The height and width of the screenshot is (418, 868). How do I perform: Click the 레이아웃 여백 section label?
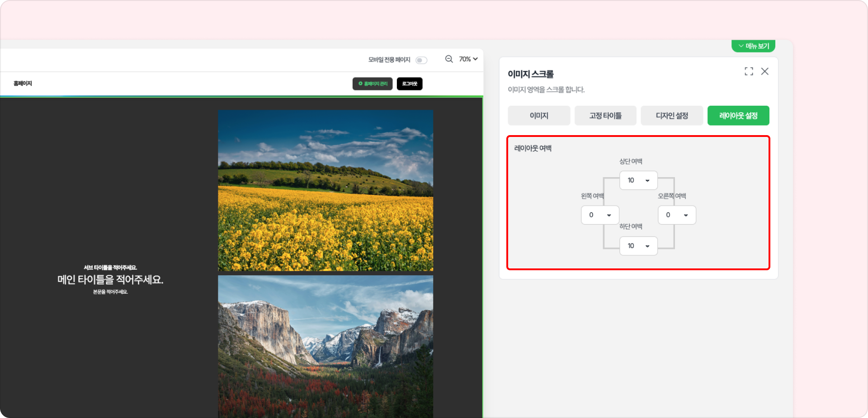[x=533, y=148]
